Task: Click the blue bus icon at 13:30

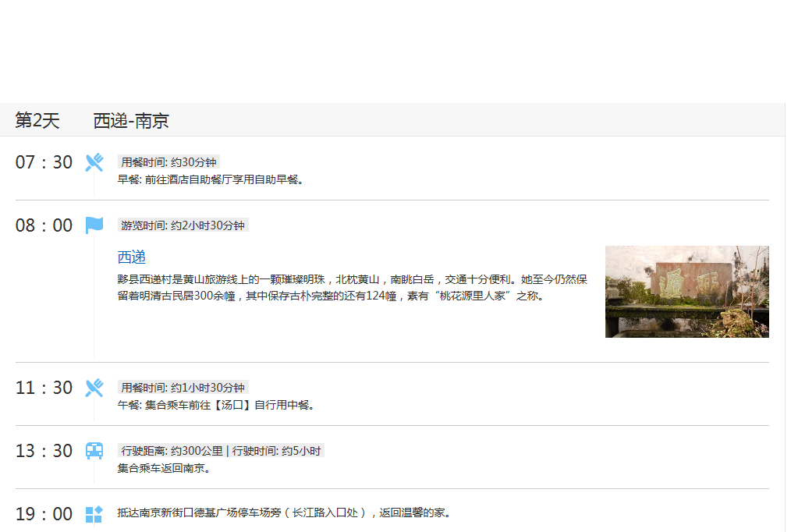Action: 94,451
